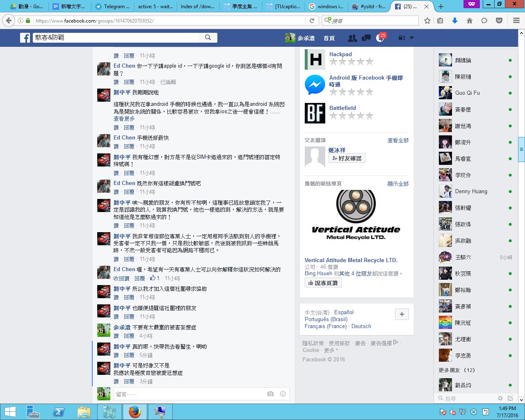Switch to the 'windows i...' Google tab
The image size is (525, 420).
click(x=326, y=7)
